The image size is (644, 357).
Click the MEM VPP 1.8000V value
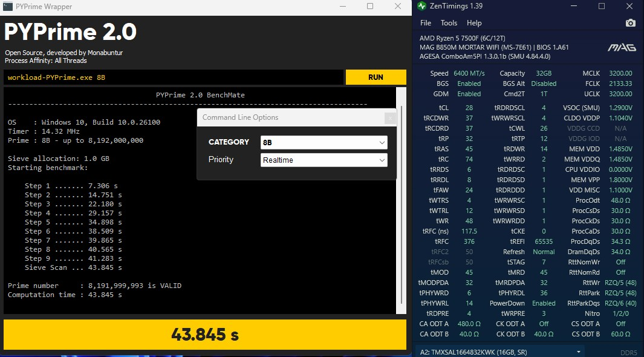[620, 180]
